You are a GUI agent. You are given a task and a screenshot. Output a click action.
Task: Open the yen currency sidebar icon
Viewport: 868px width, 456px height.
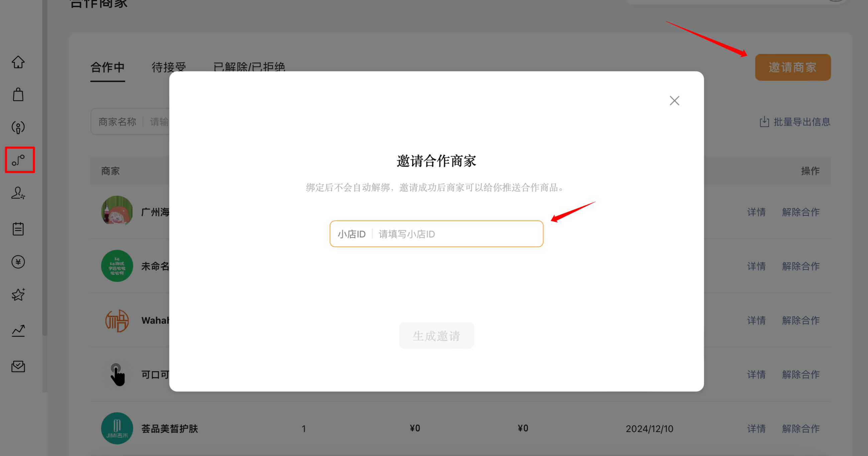point(18,262)
